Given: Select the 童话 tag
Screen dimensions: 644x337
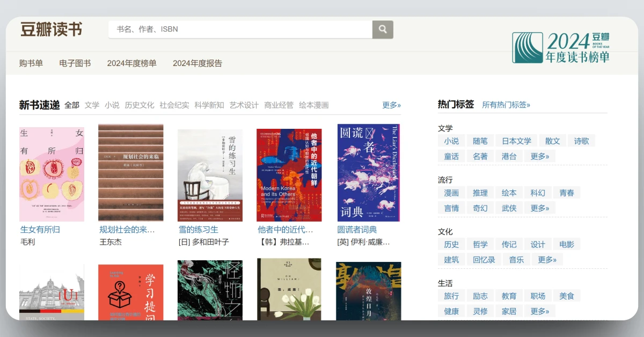Looking at the screenshot, I should 451,156.
